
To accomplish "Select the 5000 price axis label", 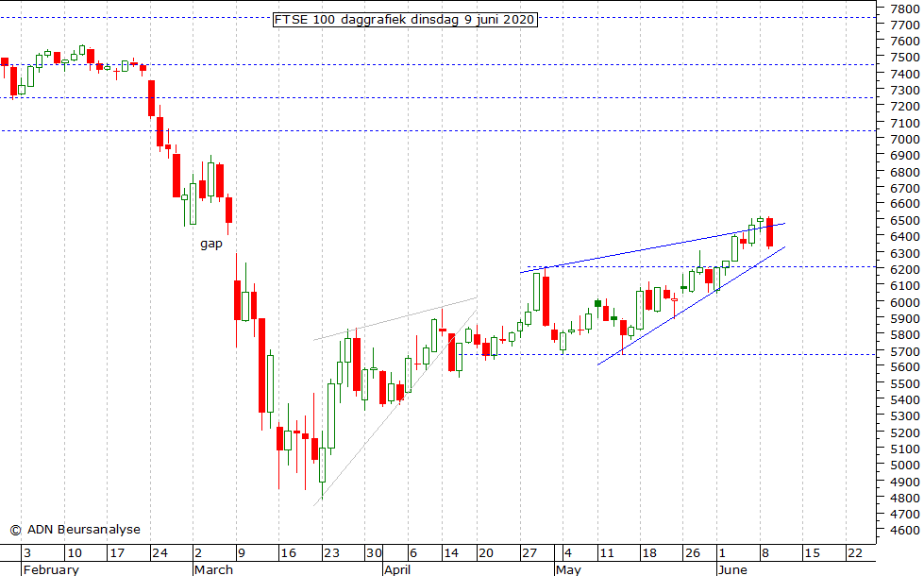I will (904, 465).
